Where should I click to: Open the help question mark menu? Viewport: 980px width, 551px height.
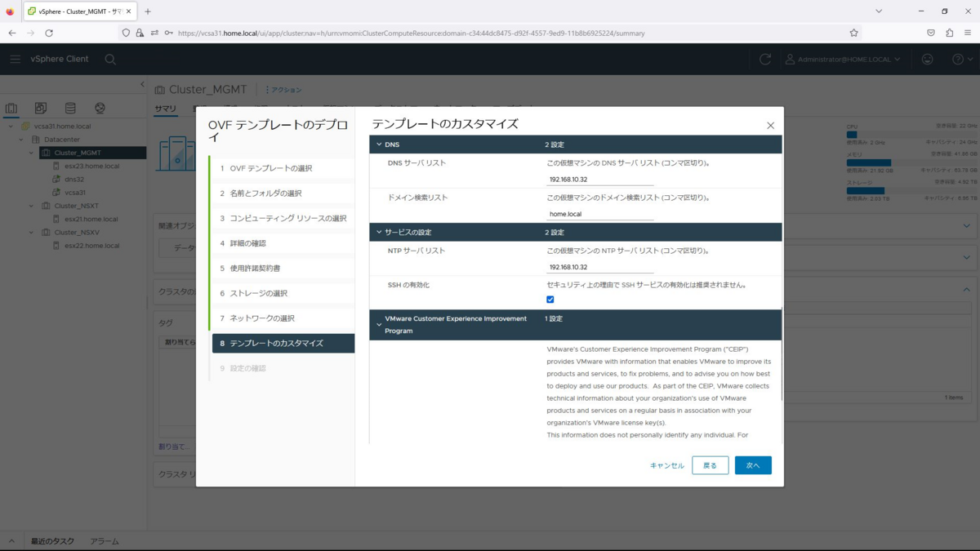point(962,59)
